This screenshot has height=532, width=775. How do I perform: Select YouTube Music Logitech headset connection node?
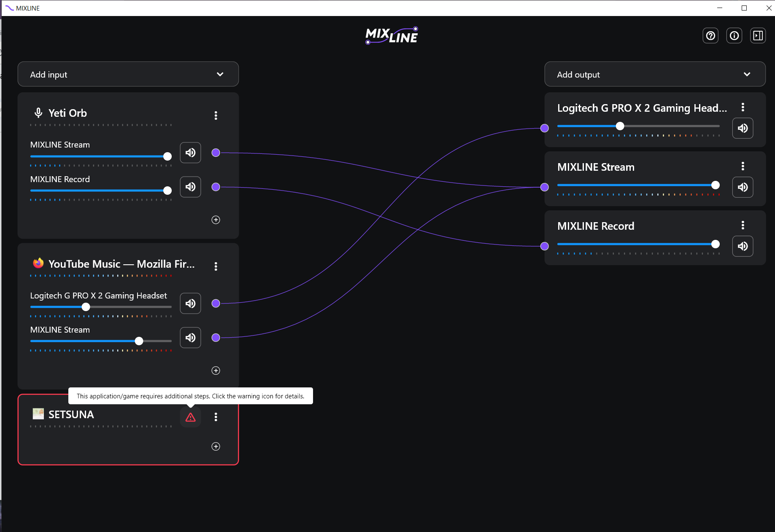[216, 303]
